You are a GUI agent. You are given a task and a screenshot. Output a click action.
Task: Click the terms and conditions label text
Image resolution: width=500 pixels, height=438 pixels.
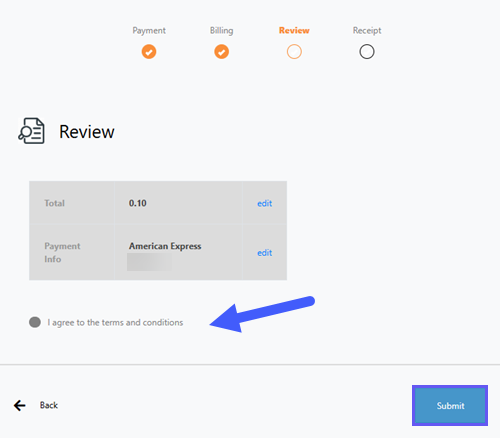pos(115,323)
